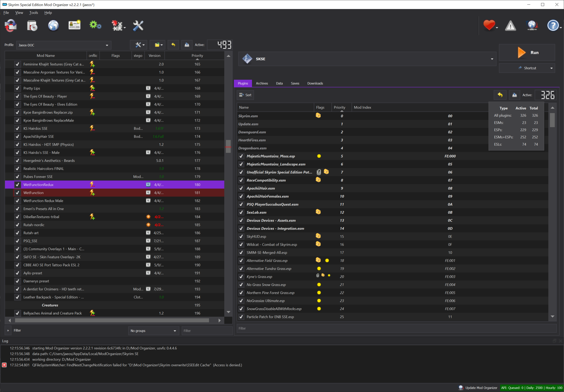Expand the Shortcut dropdown menu
The image size is (564, 392).
(551, 68)
